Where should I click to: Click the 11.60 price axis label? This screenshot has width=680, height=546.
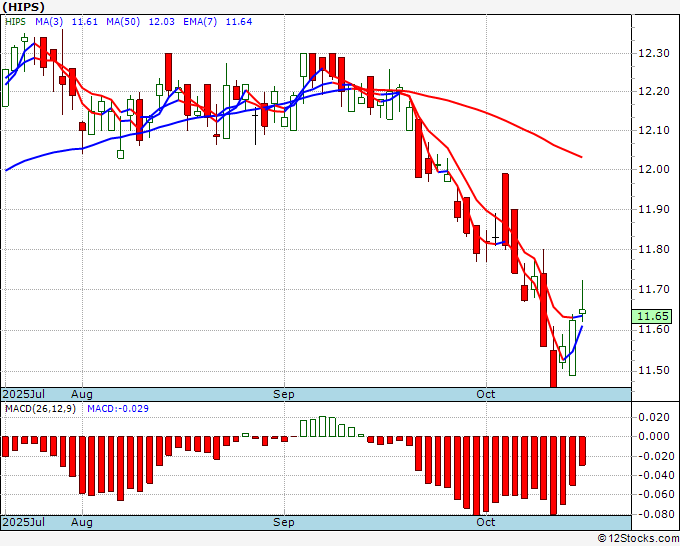[x=654, y=330]
